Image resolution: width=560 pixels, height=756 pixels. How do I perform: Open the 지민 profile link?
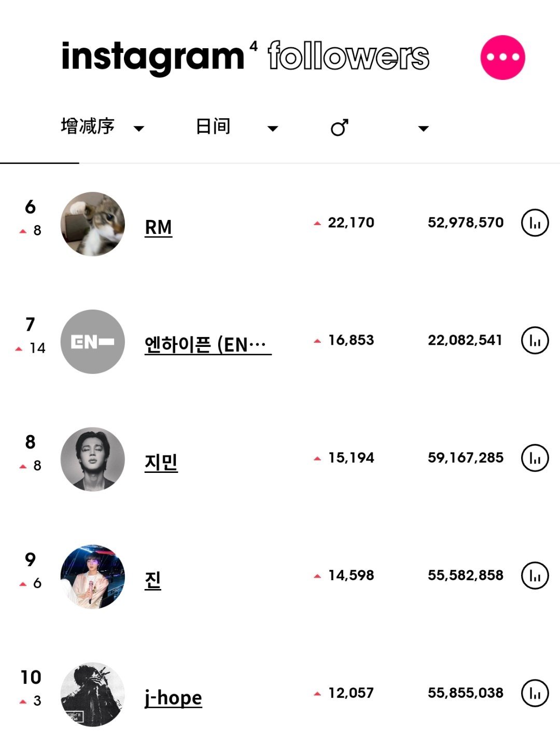[161, 462]
